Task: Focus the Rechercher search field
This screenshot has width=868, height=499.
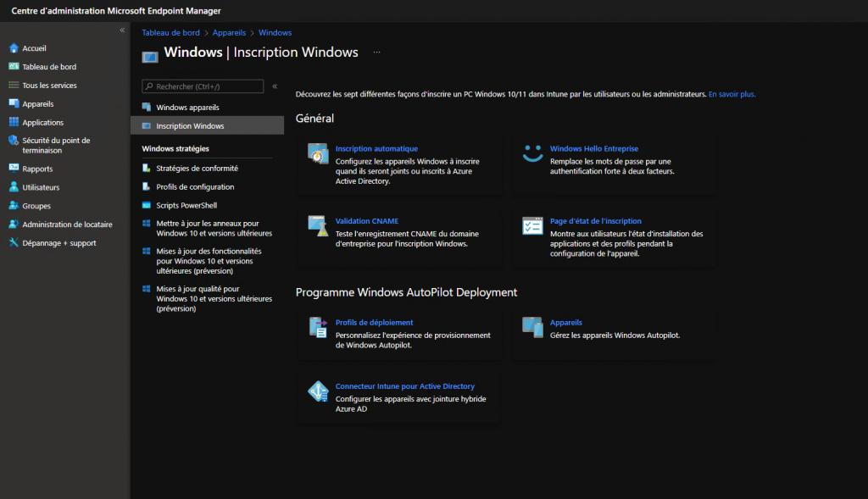Action: click(x=203, y=86)
